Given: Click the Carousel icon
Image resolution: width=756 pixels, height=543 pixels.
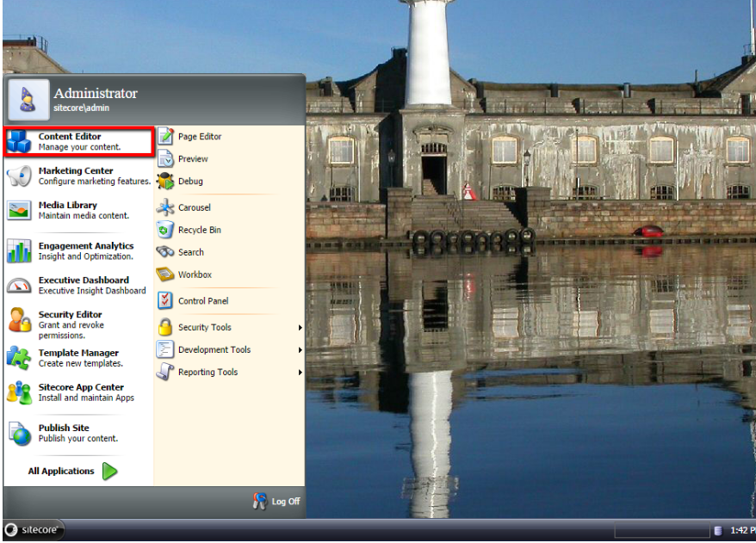Looking at the screenshot, I should (165, 207).
